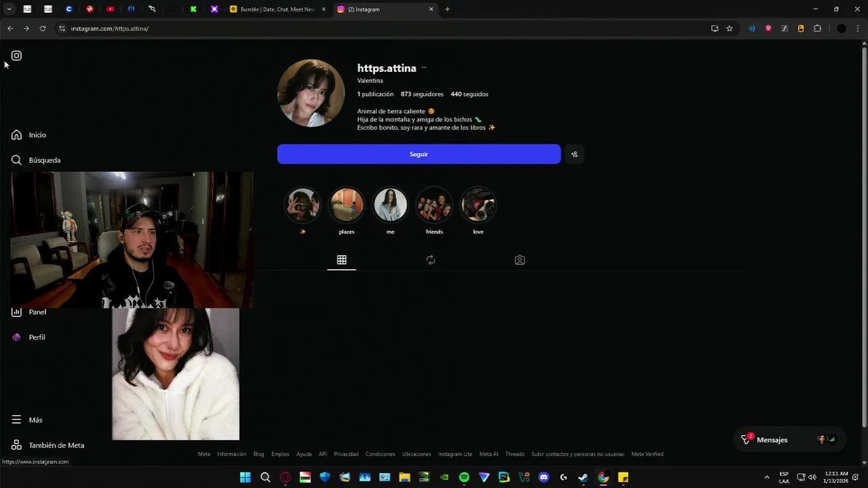Open the profile options three-dots menu
Screen dimensions: 868x488
coord(424,68)
